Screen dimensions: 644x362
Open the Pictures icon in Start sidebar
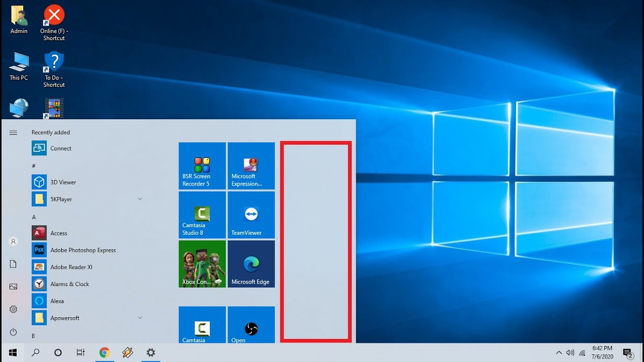click(x=14, y=287)
